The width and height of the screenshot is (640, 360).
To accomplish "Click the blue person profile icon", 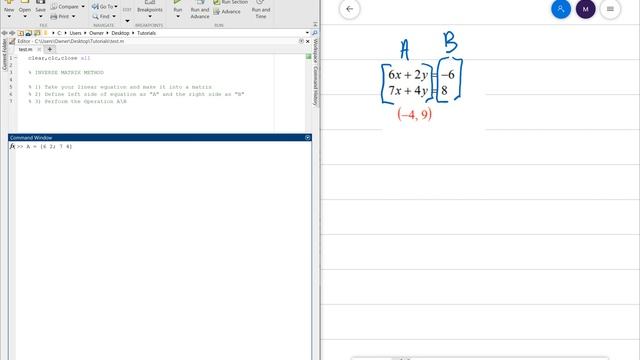I will pyautogui.click(x=561, y=9).
